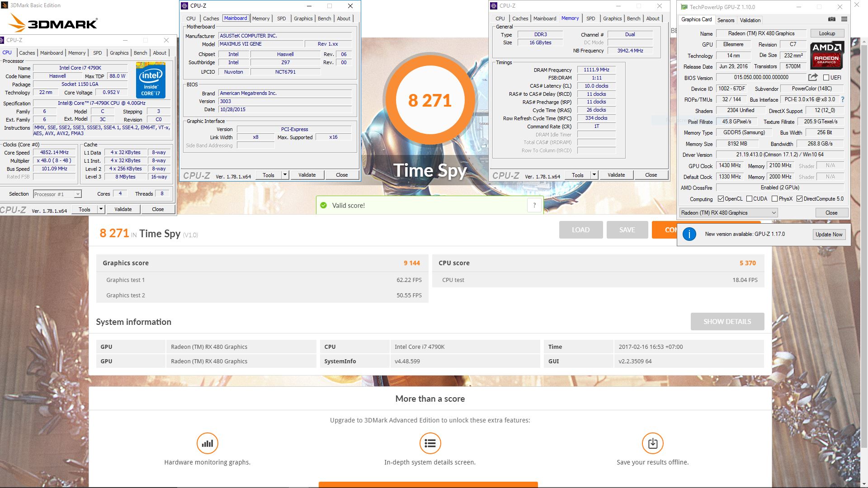Expand Tools arrow in CPU-Z processor window
The height and width of the screenshot is (488, 868).
101,209
